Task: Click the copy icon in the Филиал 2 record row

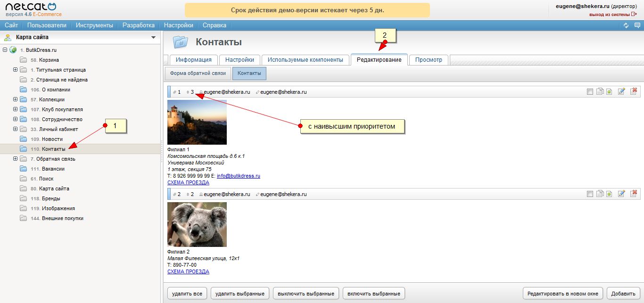Action: click(600, 194)
